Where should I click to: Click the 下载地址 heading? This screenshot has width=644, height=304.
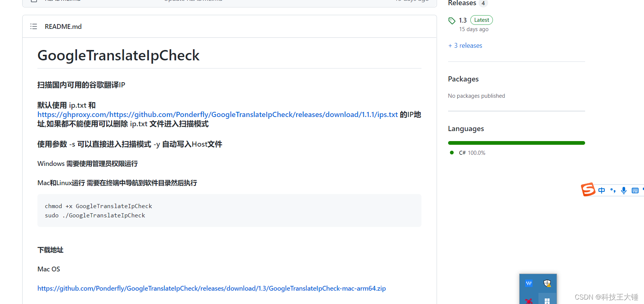pos(50,250)
